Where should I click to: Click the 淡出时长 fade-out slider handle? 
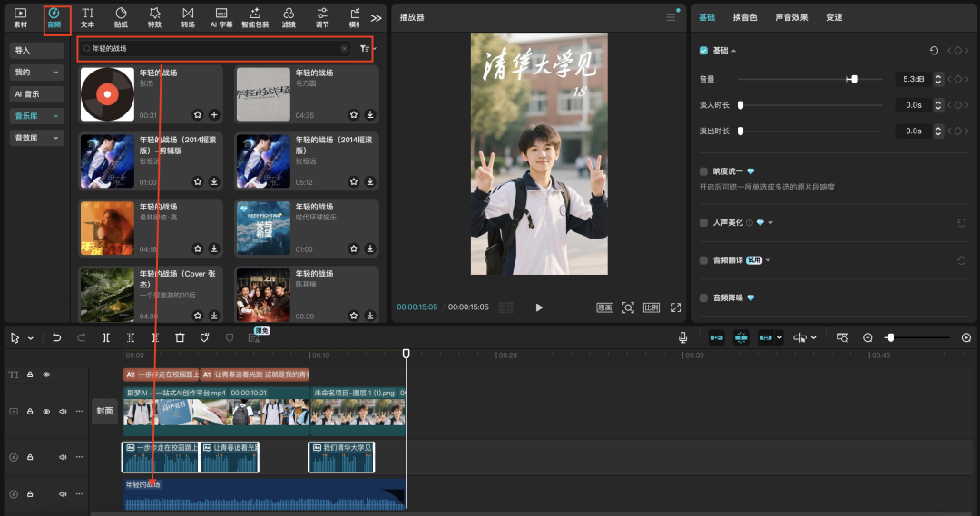[x=740, y=131]
